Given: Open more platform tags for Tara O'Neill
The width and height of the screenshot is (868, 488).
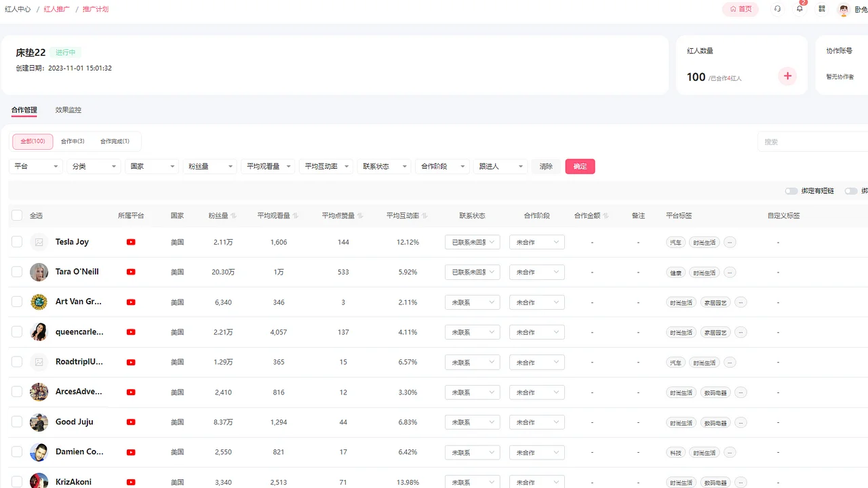Looking at the screenshot, I should 730,272.
